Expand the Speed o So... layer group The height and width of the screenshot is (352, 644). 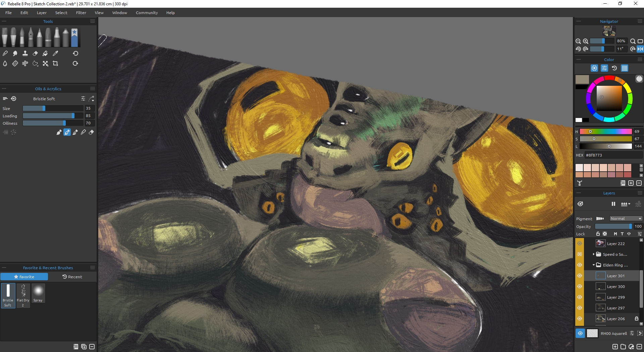pos(594,254)
